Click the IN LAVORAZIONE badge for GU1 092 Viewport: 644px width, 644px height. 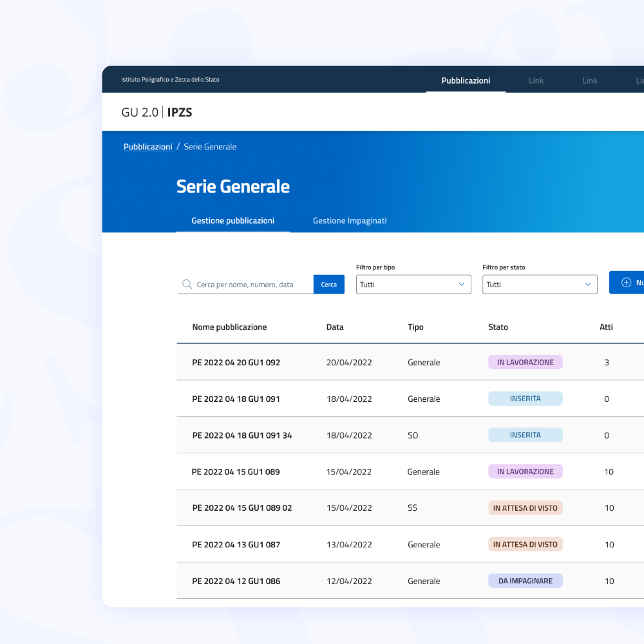tap(526, 362)
